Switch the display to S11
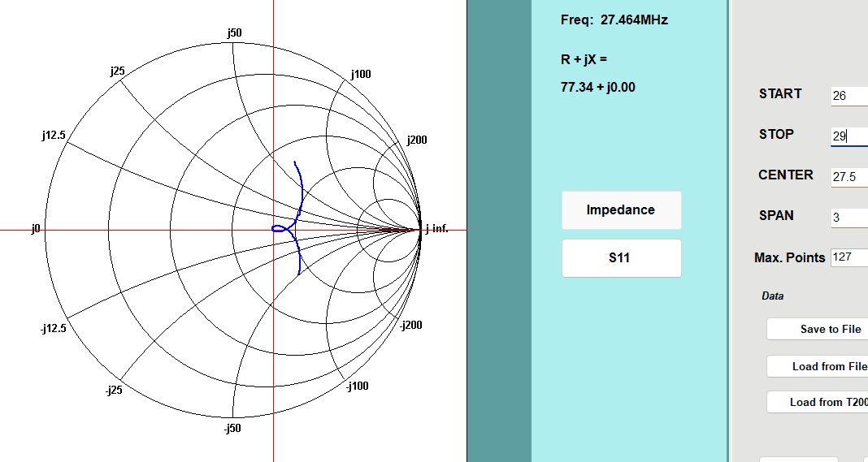 point(621,258)
